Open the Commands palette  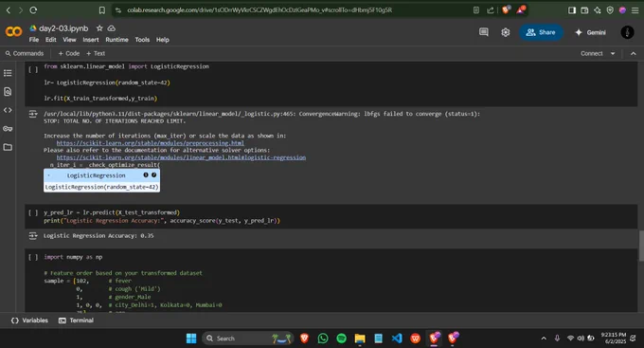point(25,53)
